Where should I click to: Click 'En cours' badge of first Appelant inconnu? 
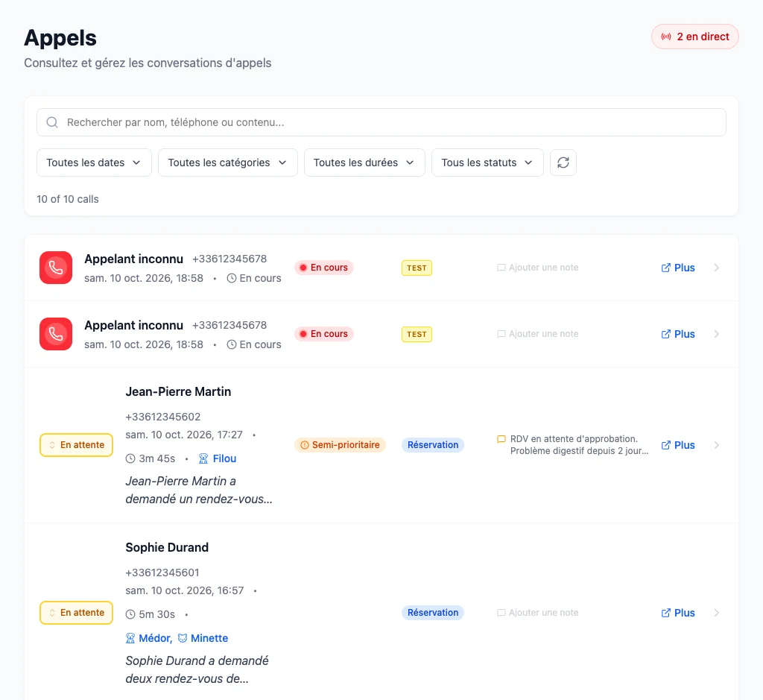[323, 268]
